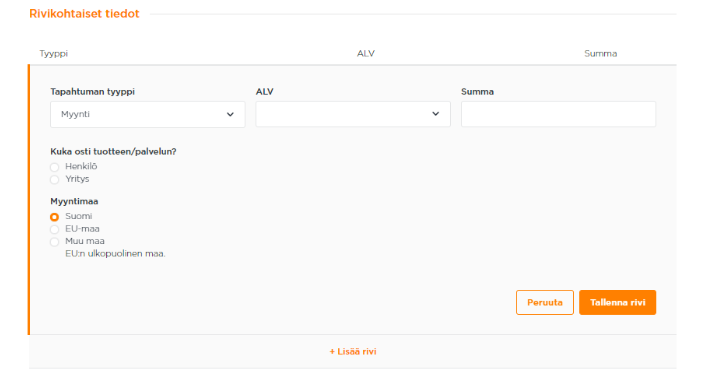The width and height of the screenshot is (701, 371).
Task: Click the ALV column header in the table
Action: pyautogui.click(x=366, y=54)
